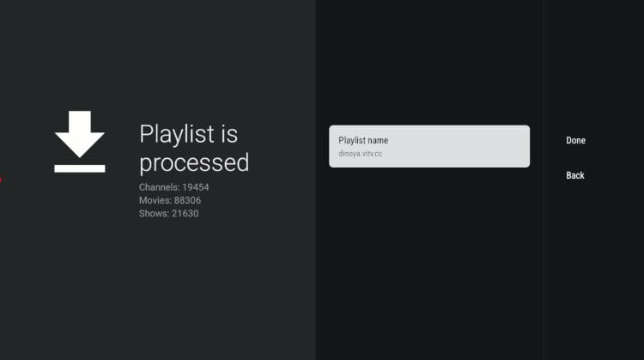Click the dinoya.vitv.cc playlist value text
This screenshot has width=644, height=360.
[x=360, y=154]
